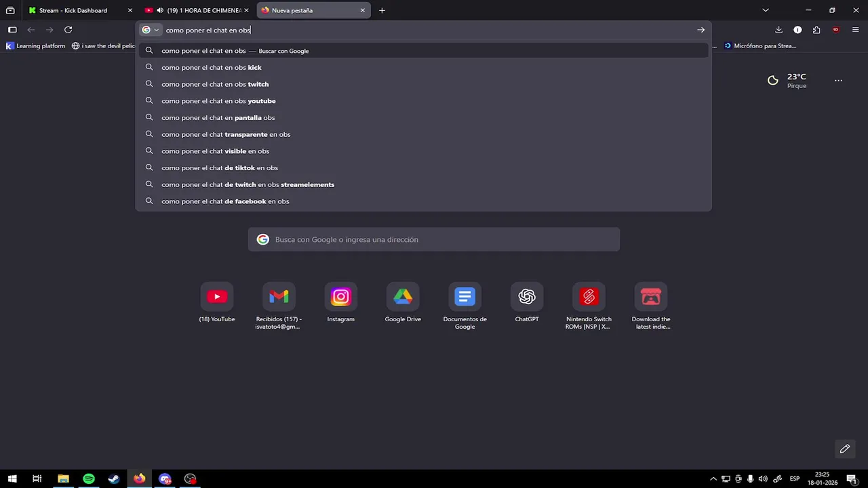Show hidden system tray icons
868x488 pixels.
click(x=713, y=479)
